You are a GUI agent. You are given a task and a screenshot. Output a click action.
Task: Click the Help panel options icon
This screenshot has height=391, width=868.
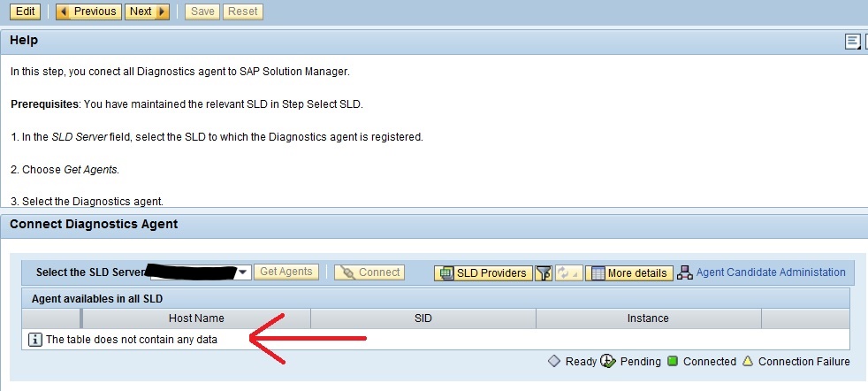pyautogui.click(x=852, y=42)
